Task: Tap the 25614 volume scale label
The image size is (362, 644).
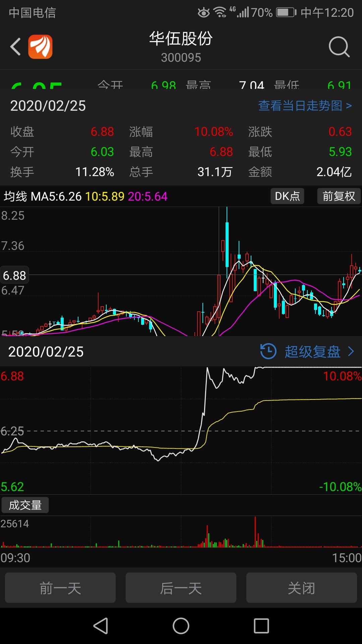Action: (x=15, y=524)
